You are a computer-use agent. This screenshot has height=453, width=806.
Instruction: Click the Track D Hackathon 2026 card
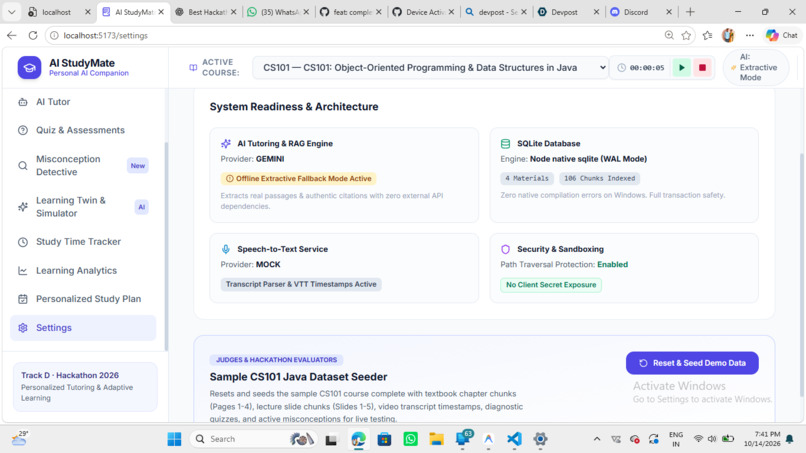point(85,387)
